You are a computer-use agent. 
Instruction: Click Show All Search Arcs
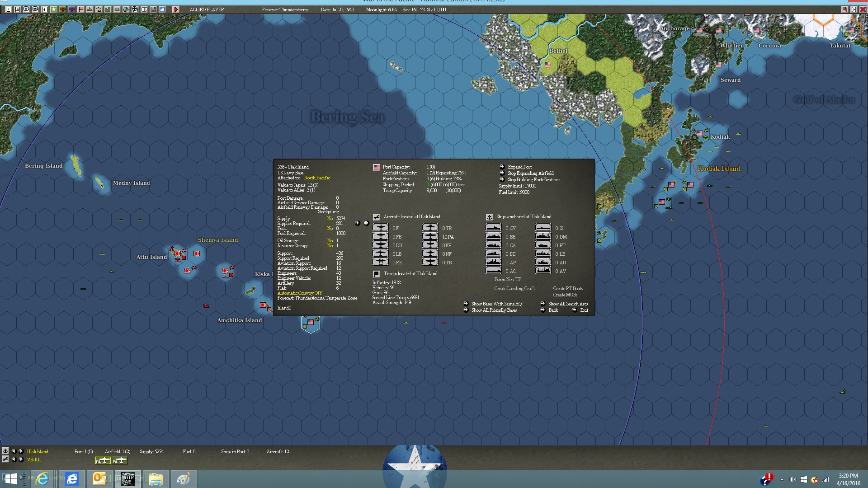(x=568, y=304)
